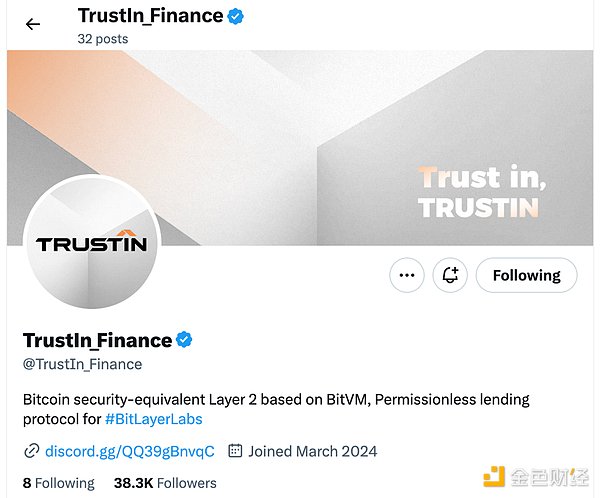This screenshot has width=600, height=498.
Task: Click the TrustIn_Finance title in top header
Action: [x=150, y=16]
